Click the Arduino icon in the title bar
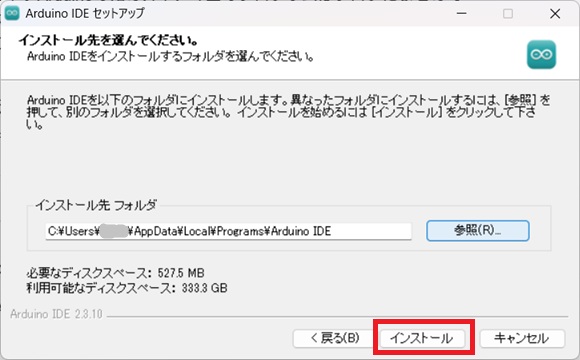Image resolution: width=580 pixels, height=360 pixels. point(12,13)
